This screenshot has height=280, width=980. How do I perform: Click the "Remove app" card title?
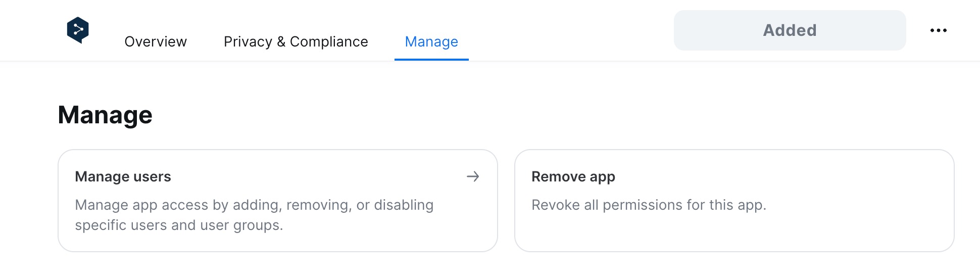coord(573,176)
